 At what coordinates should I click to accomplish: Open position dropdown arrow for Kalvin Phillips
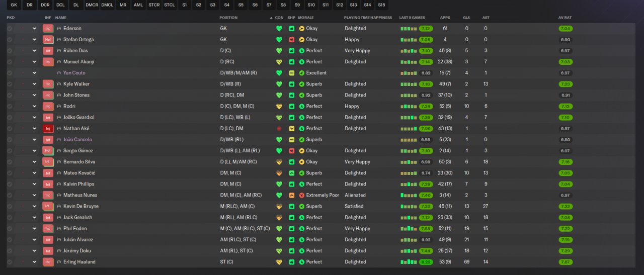(x=34, y=184)
